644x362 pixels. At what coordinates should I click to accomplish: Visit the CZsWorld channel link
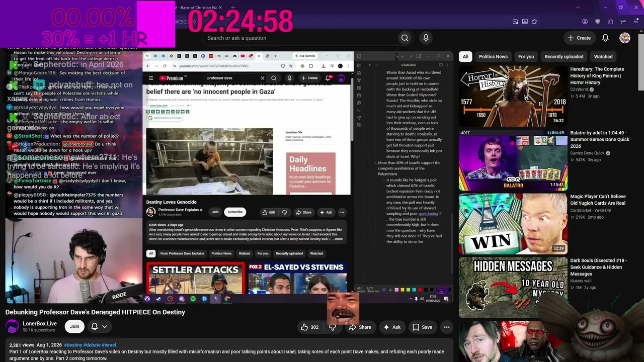pos(579,89)
